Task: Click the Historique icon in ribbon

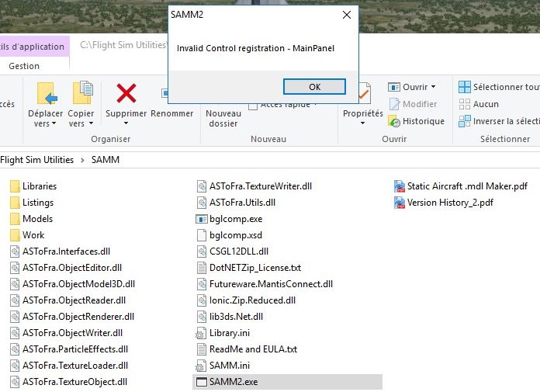Action: (x=394, y=122)
